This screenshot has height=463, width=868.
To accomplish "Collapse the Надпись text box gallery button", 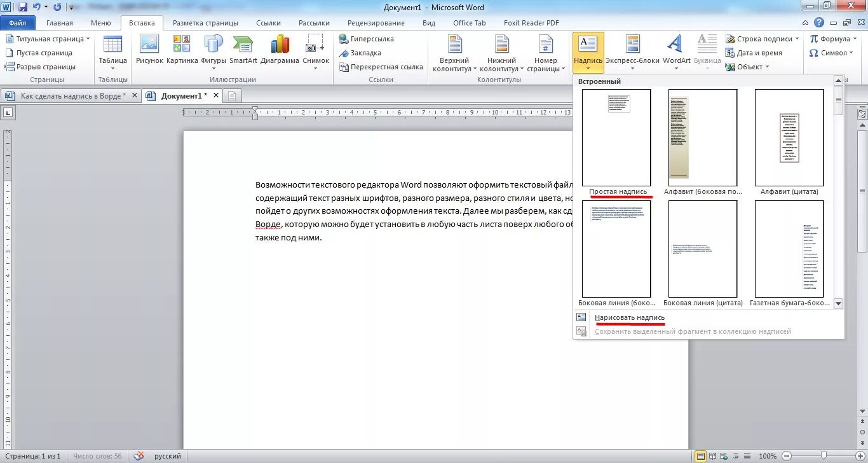I will pyautogui.click(x=588, y=52).
